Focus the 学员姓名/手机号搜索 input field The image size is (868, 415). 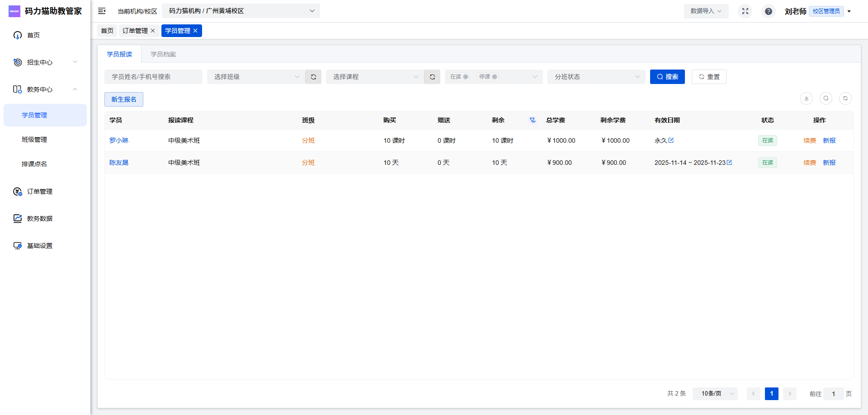click(153, 77)
